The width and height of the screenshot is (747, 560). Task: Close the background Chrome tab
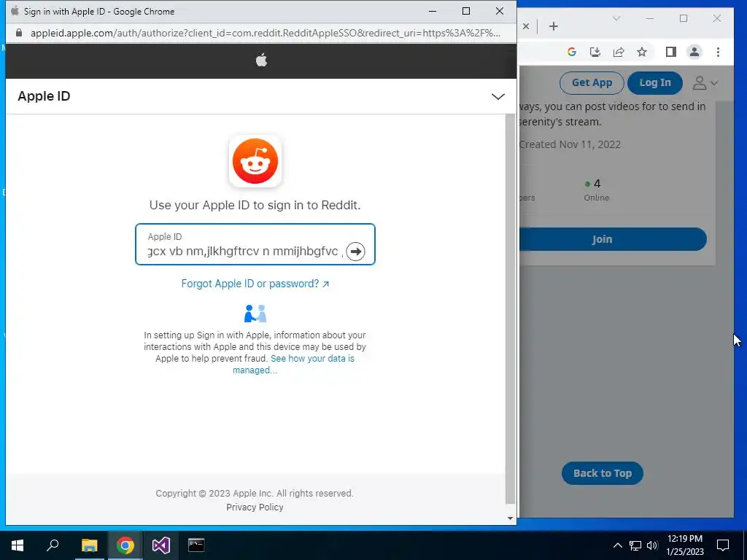[x=526, y=26]
